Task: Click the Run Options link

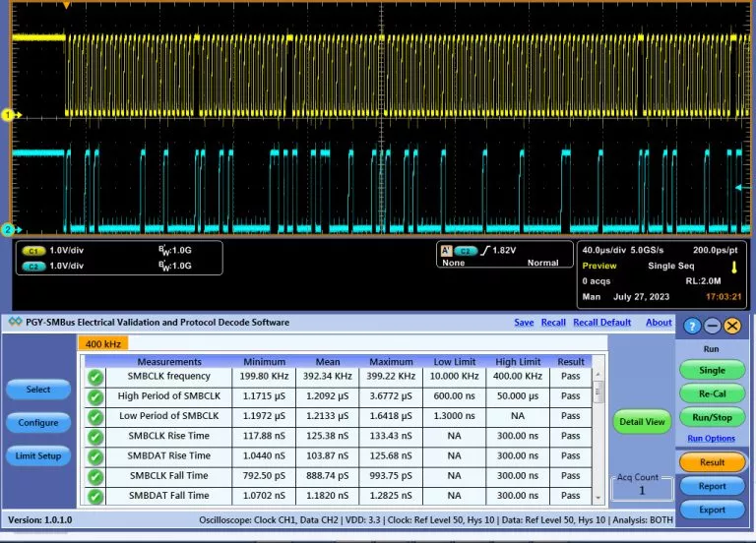Action: click(x=711, y=439)
